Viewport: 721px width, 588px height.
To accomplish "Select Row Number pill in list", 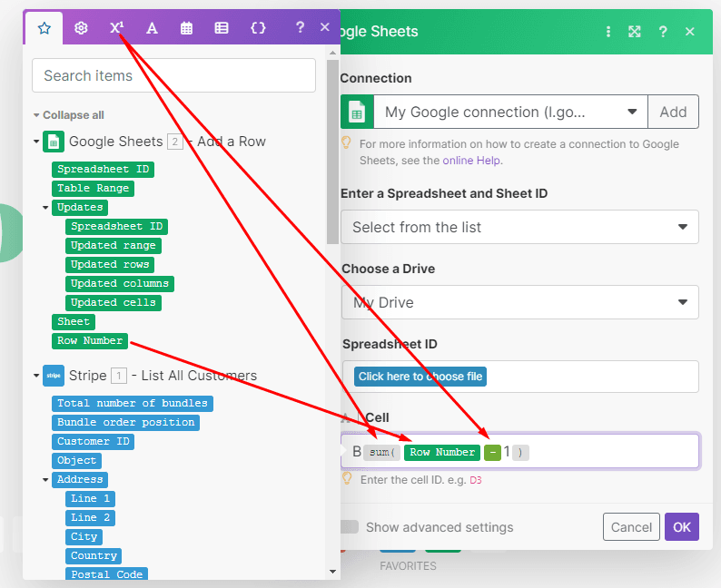I will (90, 341).
